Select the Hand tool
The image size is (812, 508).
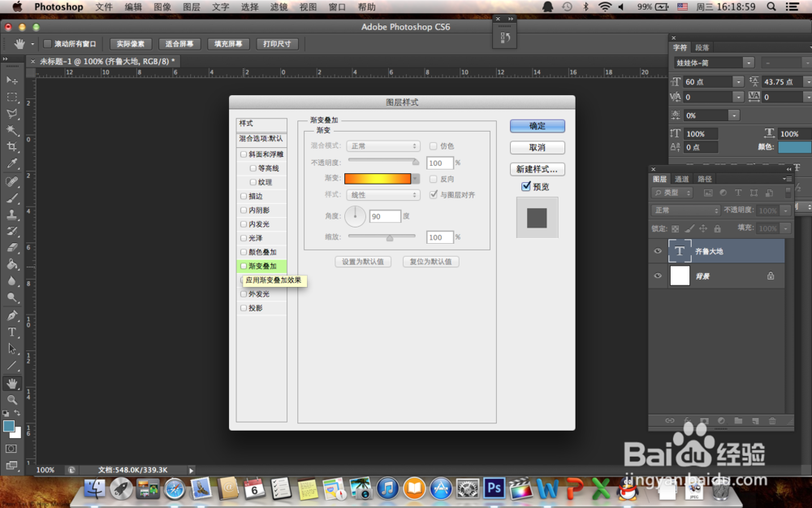11,384
